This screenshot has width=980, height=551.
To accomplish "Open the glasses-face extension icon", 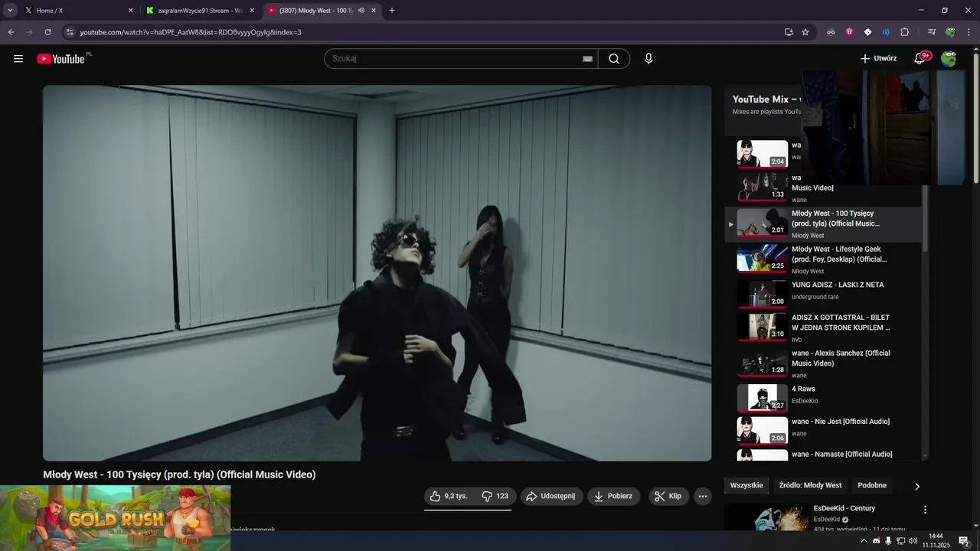I will (831, 32).
